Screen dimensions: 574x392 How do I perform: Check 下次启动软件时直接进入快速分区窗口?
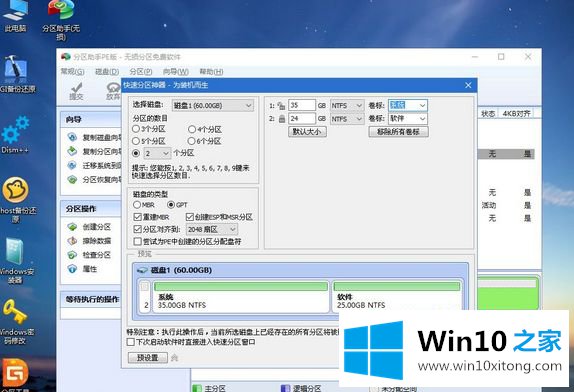pos(131,342)
